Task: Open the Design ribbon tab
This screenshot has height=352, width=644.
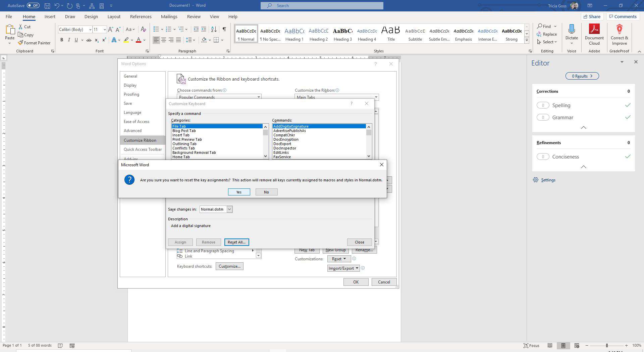Action: coord(91,16)
